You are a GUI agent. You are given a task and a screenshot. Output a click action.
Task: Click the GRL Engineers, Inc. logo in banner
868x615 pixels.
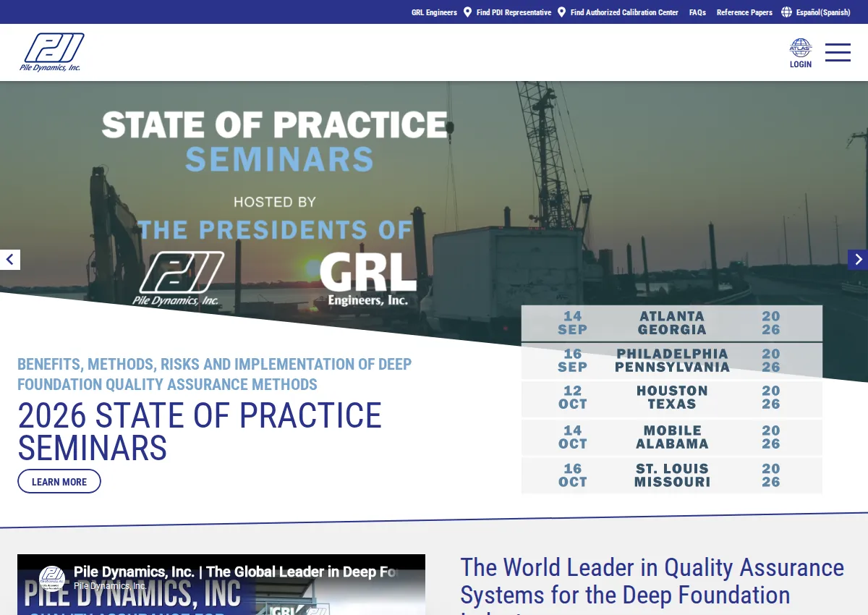[x=368, y=279]
